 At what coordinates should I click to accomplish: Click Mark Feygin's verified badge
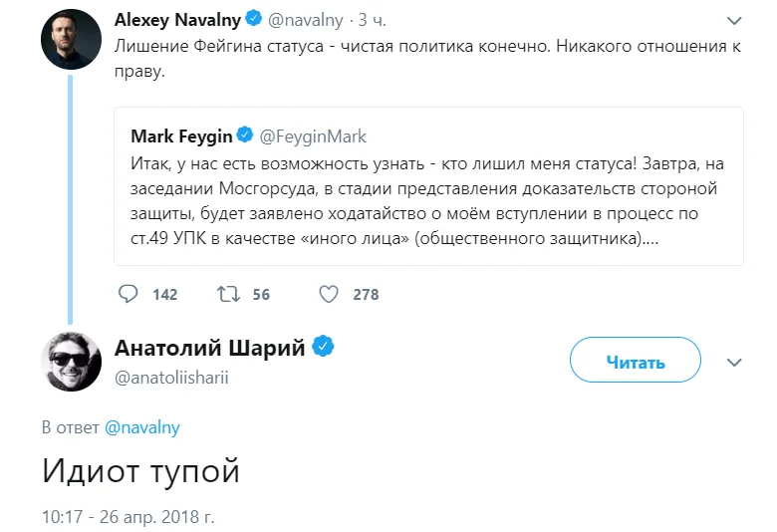[243, 135]
